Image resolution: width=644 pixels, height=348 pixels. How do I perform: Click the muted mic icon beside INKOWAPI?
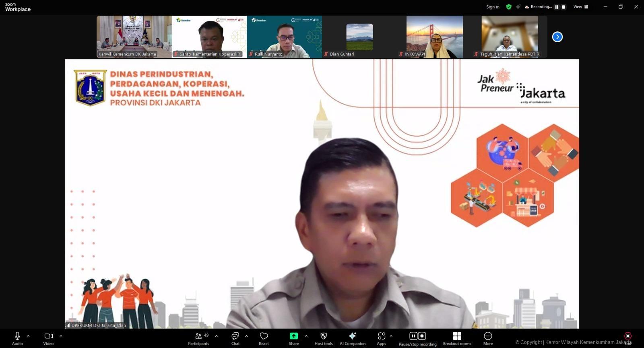(x=401, y=54)
